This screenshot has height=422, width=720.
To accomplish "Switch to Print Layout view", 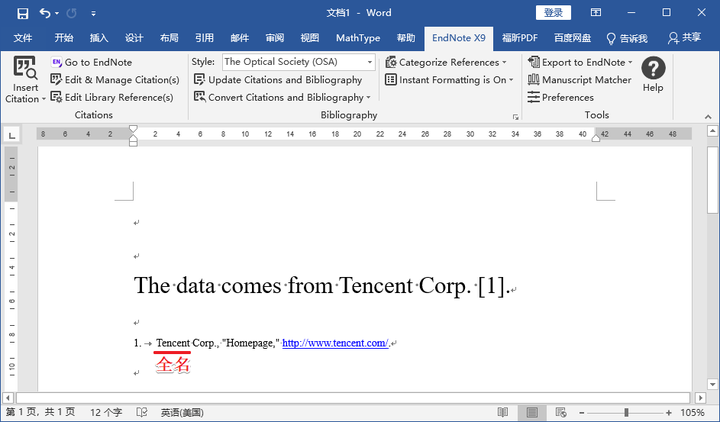I will [532, 412].
